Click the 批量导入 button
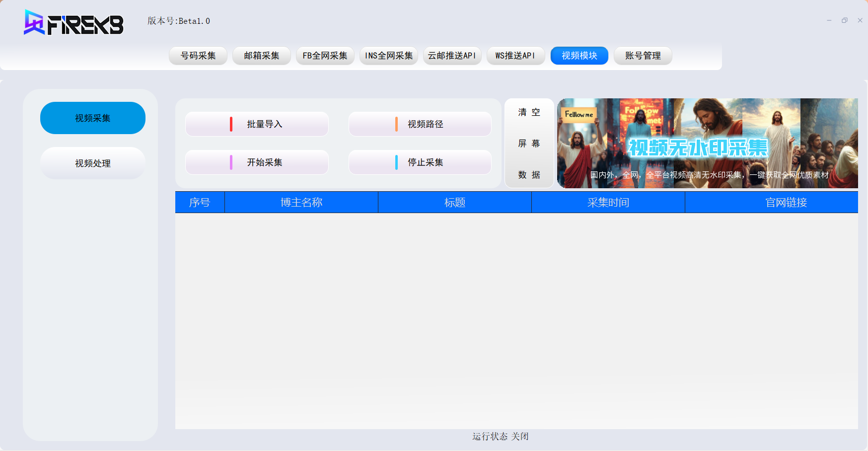 (257, 124)
